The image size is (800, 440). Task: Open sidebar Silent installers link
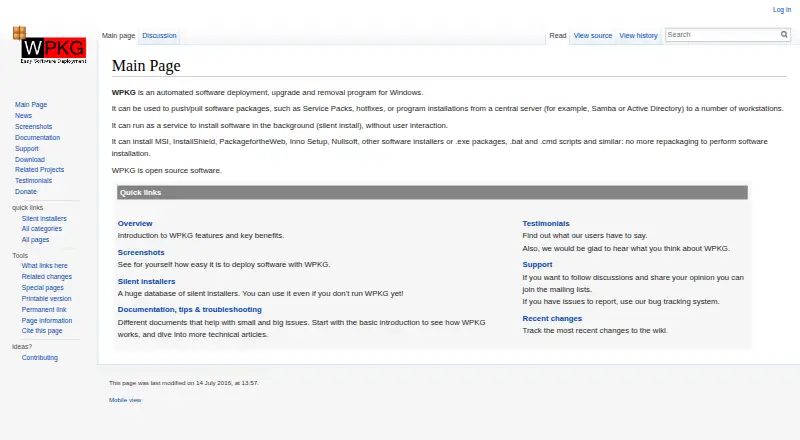[x=44, y=218]
